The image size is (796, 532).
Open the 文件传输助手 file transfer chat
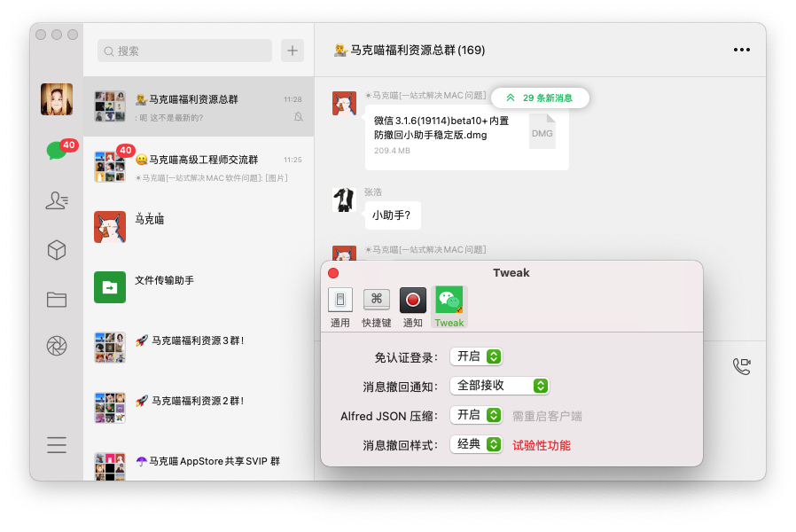(x=199, y=287)
